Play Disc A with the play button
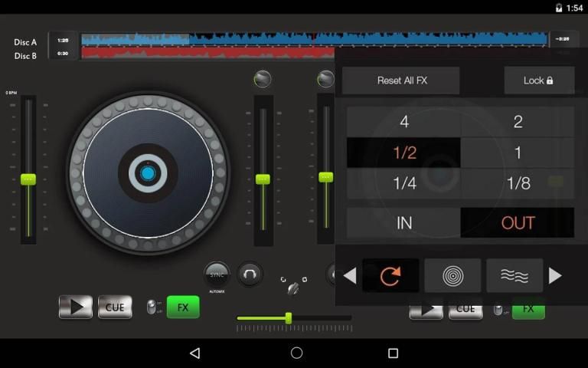The image size is (588, 368). coord(76,307)
